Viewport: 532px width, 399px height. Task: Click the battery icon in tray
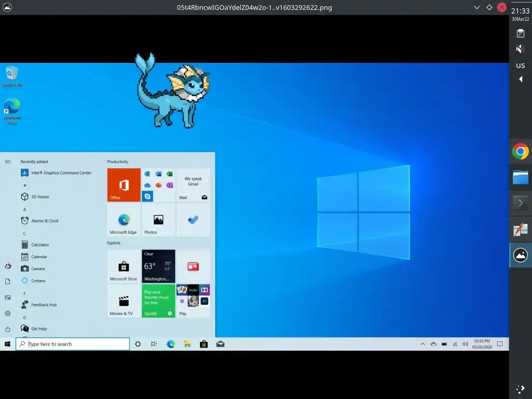tap(444, 344)
